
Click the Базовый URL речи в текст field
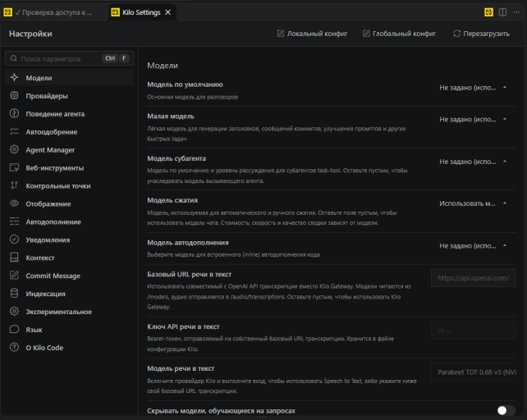point(473,277)
